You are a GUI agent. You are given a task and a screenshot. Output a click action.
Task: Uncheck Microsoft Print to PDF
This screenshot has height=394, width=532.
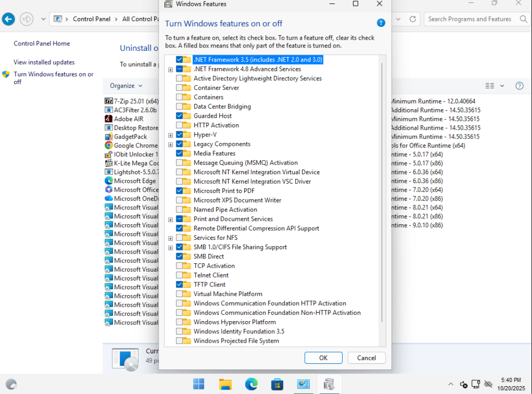coord(179,191)
